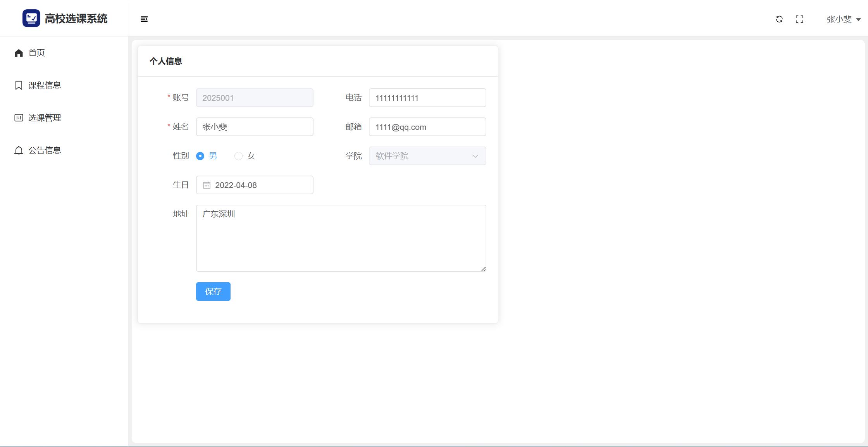Open 选课管理 in the sidebar

pyautogui.click(x=45, y=118)
